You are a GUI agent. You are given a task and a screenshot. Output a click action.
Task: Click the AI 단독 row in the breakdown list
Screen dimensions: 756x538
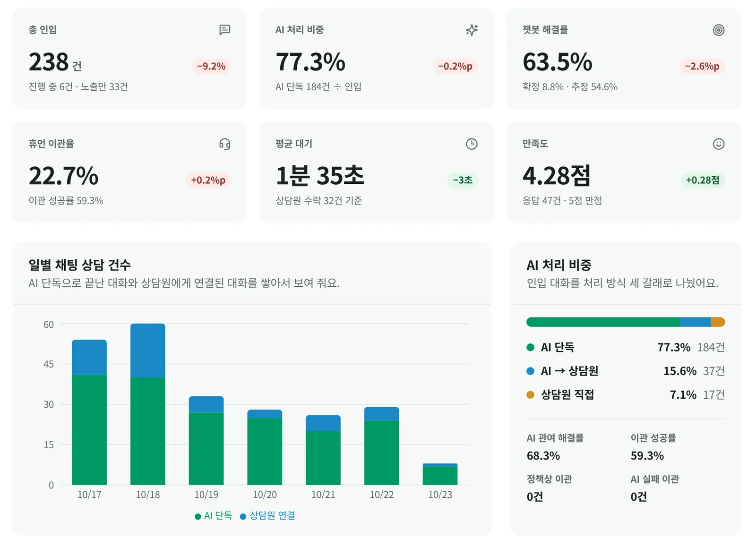[626, 348]
